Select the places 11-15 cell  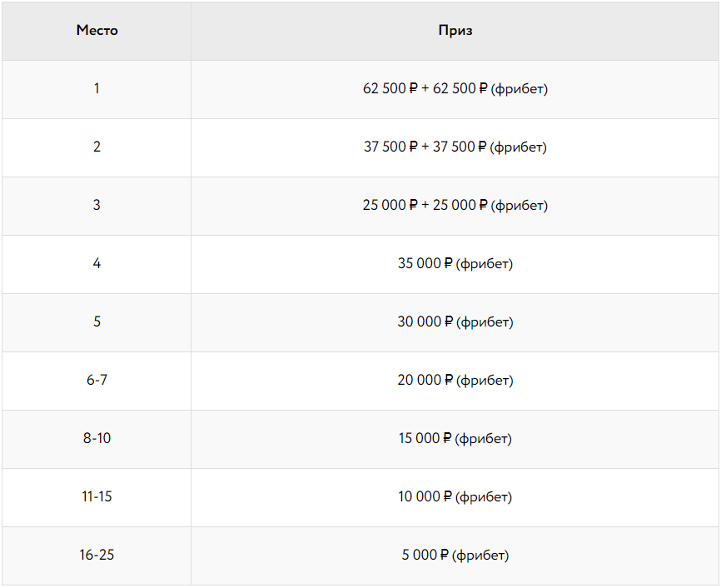tap(97, 496)
